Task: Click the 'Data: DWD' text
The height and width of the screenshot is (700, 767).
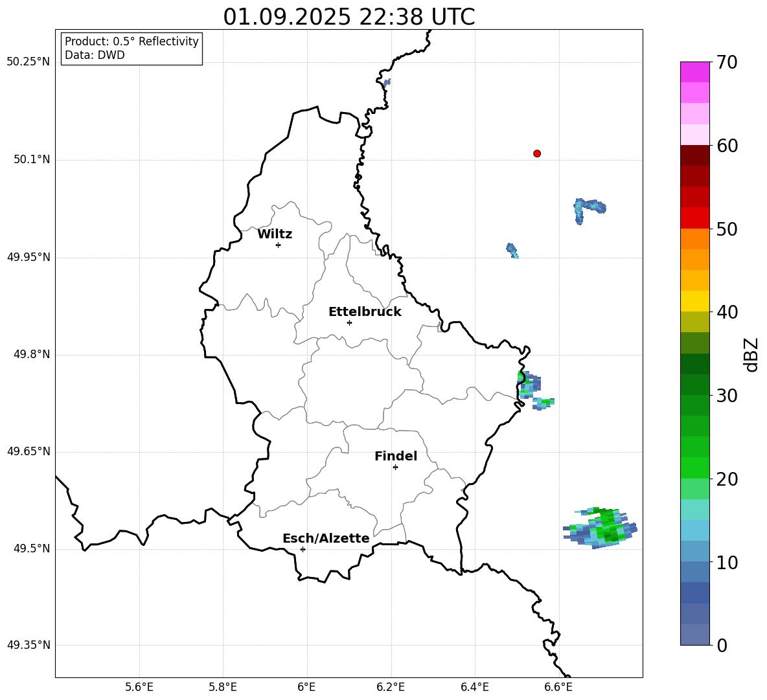Action: pyautogui.click(x=95, y=55)
